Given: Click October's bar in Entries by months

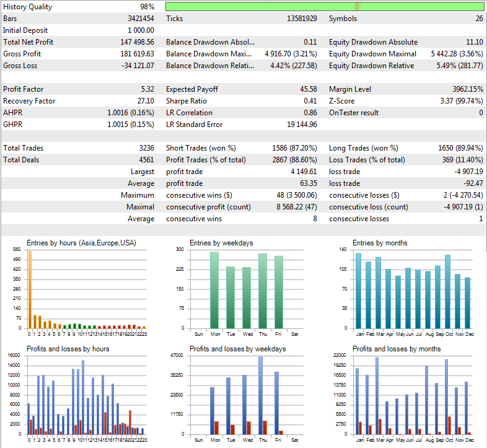Looking at the screenshot, I should (x=447, y=291).
